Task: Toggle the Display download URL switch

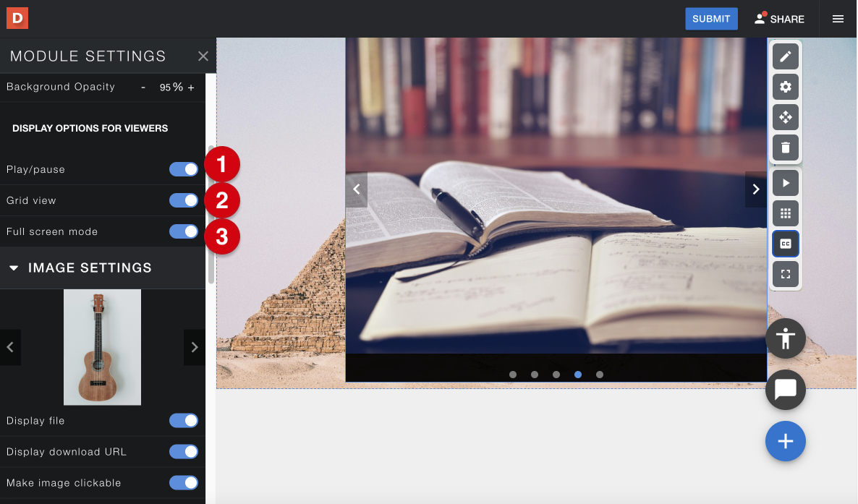Action: (x=183, y=451)
